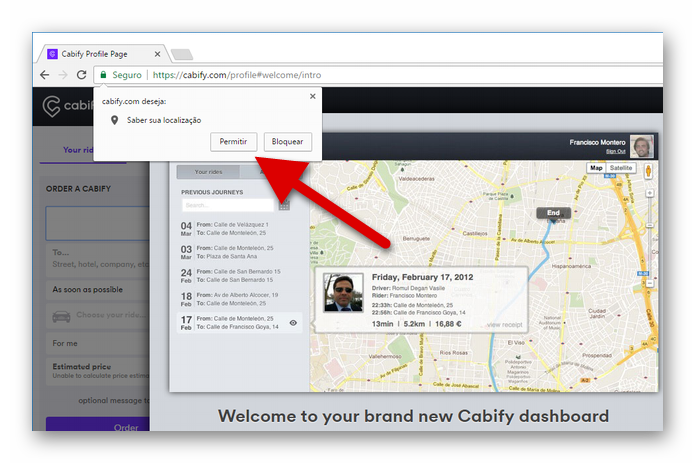The width and height of the screenshot is (695, 463).
Task: Select the 04 Mar journey from Calle de Velázquez
Action: pos(239,229)
